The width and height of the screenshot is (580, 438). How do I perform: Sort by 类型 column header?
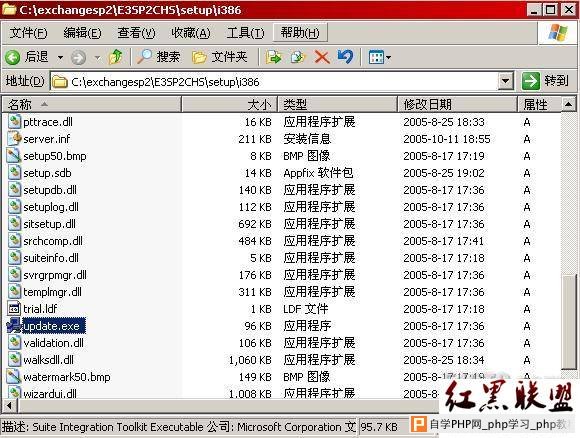338,105
